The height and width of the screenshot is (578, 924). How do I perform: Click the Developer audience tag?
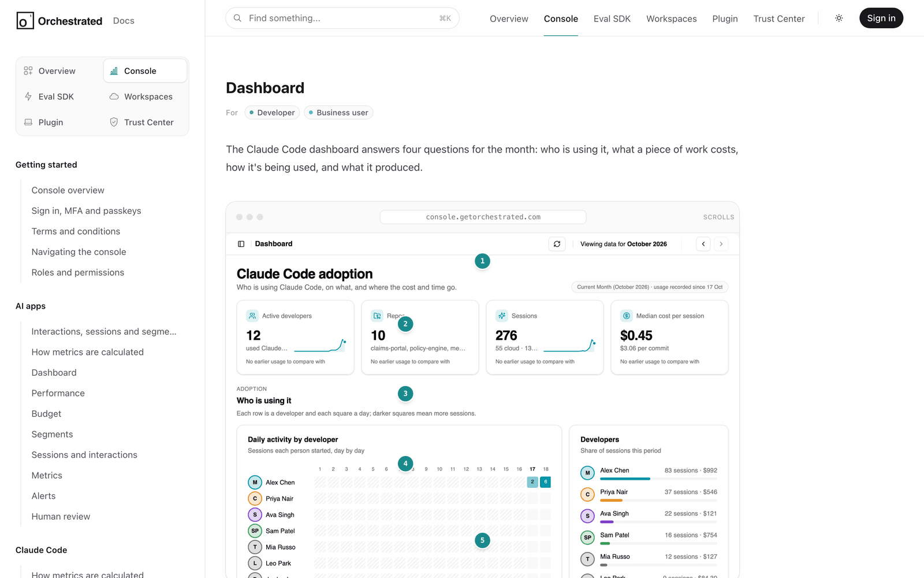tap(272, 113)
